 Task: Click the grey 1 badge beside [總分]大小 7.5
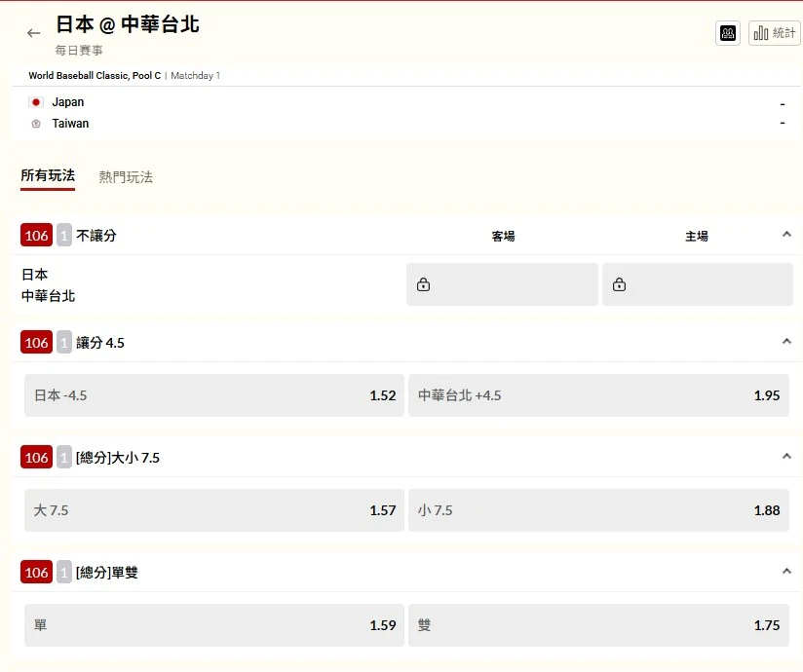point(64,457)
